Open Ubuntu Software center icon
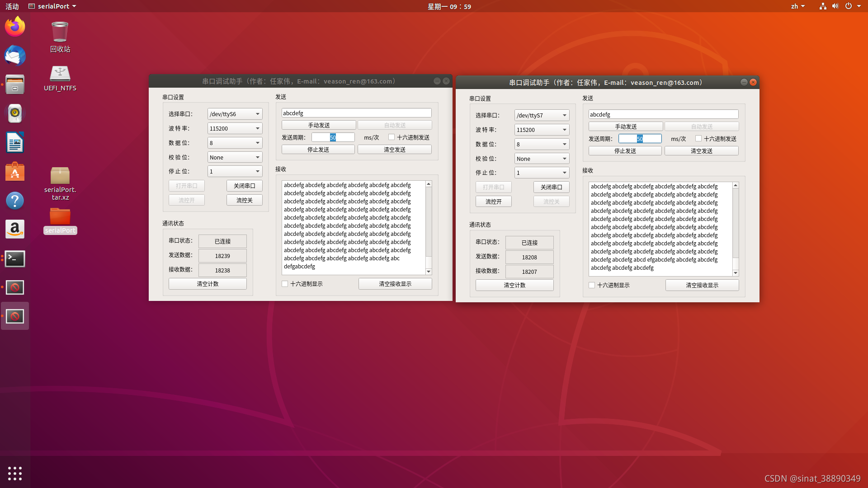The image size is (868, 488). click(15, 172)
